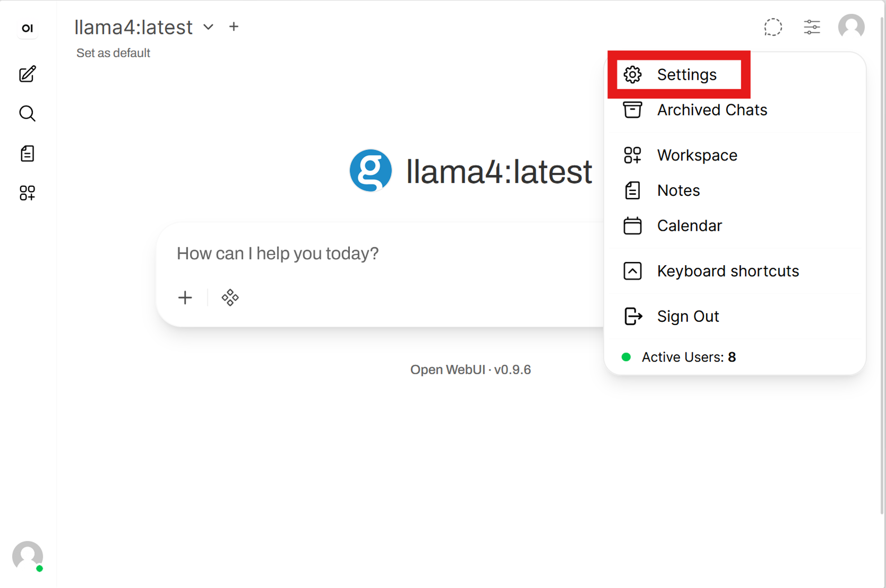
Task: Click the Open WebUI v0.9.6 version text
Action: [x=471, y=369]
